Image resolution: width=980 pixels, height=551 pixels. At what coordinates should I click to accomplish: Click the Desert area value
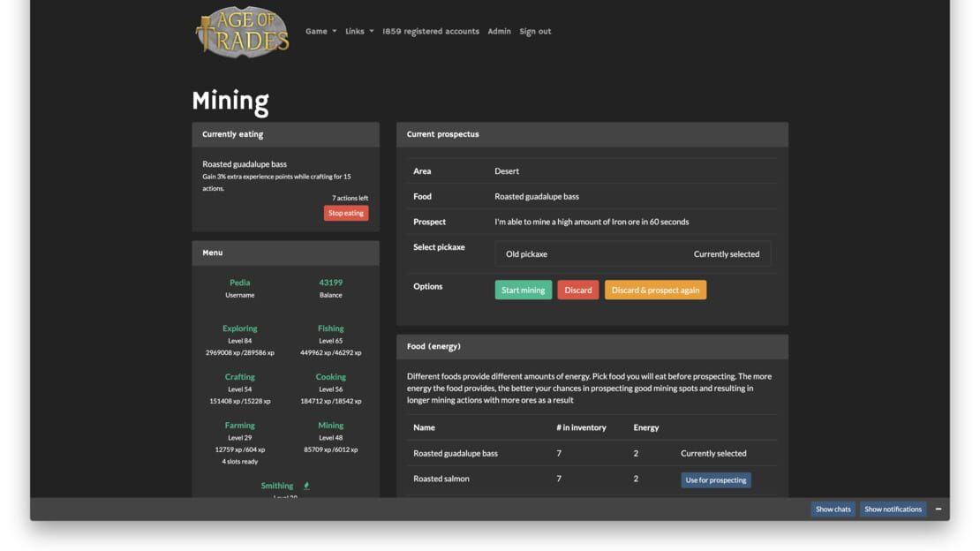pos(507,171)
